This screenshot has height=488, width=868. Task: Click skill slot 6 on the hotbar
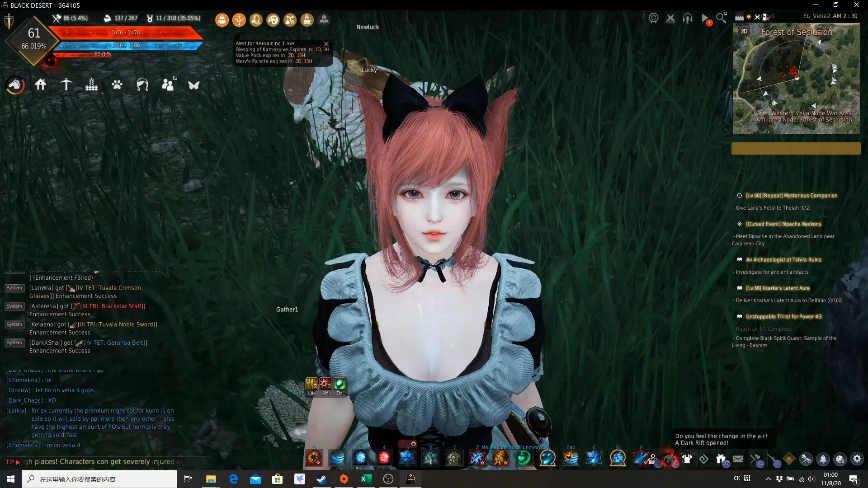click(430, 458)
